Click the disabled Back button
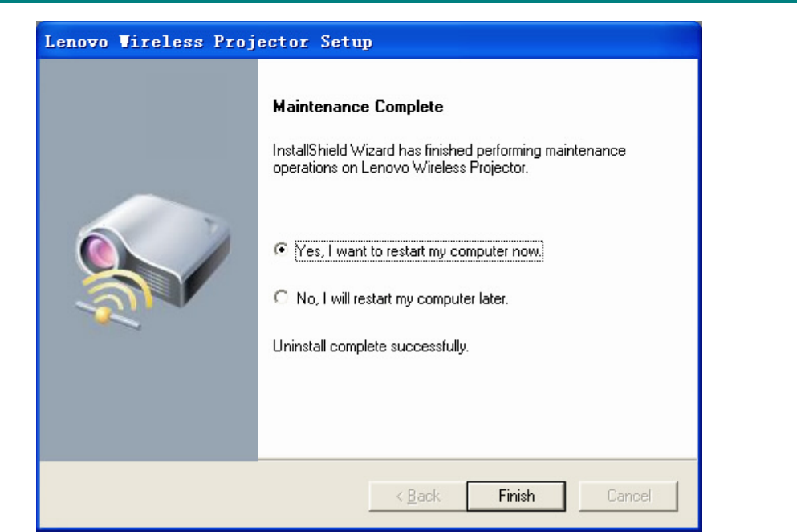 418,496
